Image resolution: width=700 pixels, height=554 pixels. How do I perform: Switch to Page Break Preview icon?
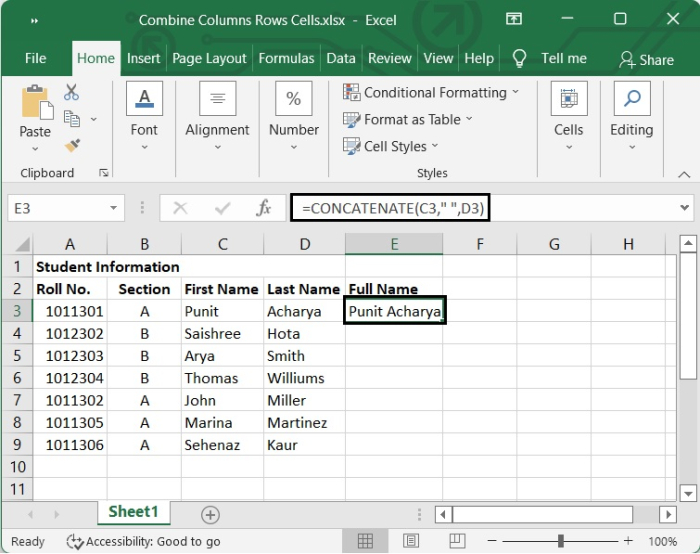pos(457,541)
